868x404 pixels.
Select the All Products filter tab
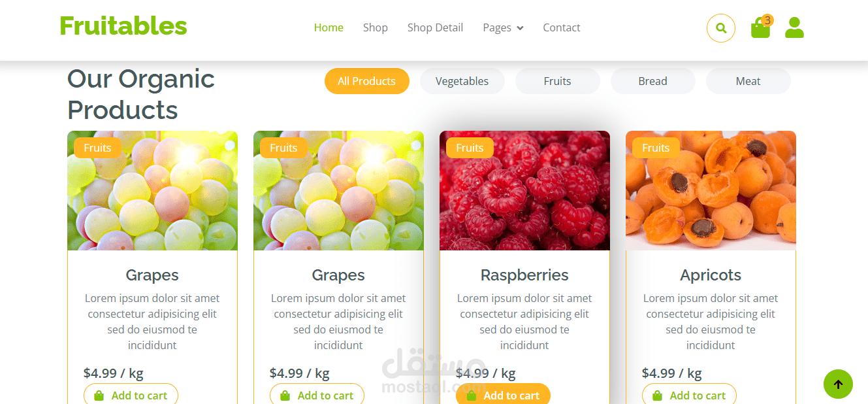click(x=367, y=81)
